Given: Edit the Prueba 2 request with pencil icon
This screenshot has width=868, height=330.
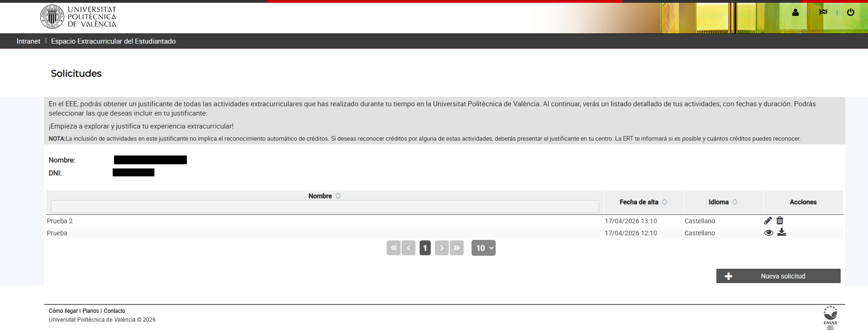Looking at the screenshot, I should pyautogui.click(x=768, y=220).
